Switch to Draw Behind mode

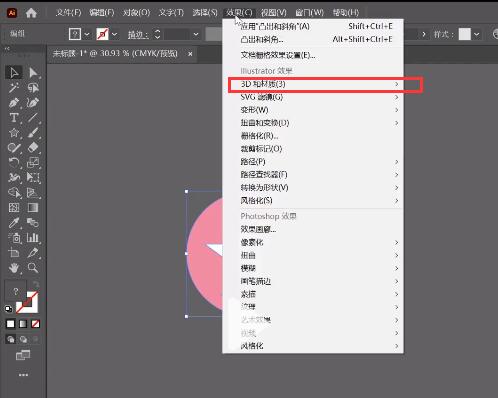[23, 339]
